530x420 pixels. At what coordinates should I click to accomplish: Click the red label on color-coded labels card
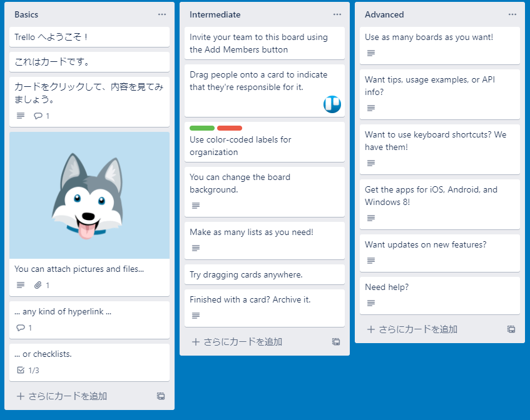tap(230, 128)
